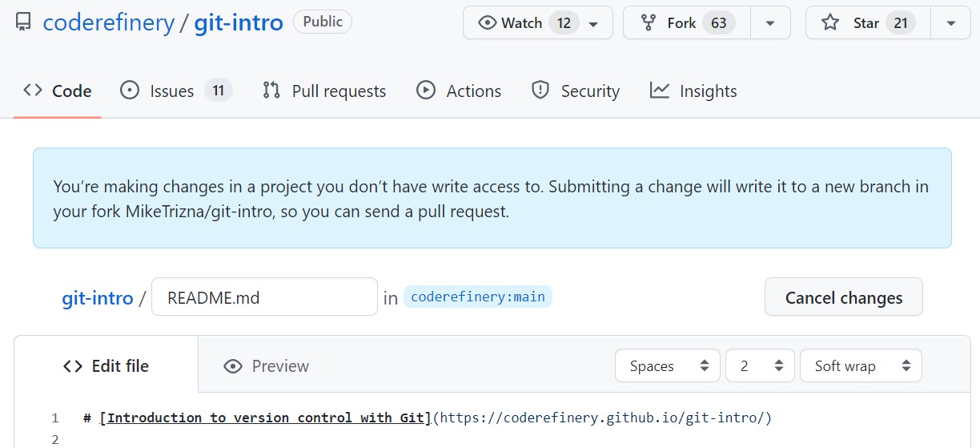980x448 pixels.
Task: Open the coderefinery owner link
Action: pyautogui.click(x=108, y=22)
